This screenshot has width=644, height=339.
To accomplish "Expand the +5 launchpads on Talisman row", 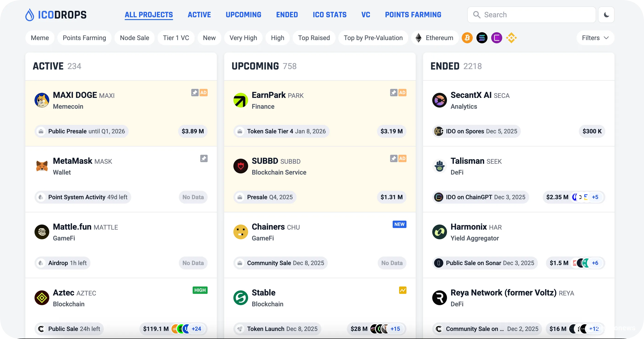I will 595,197.
